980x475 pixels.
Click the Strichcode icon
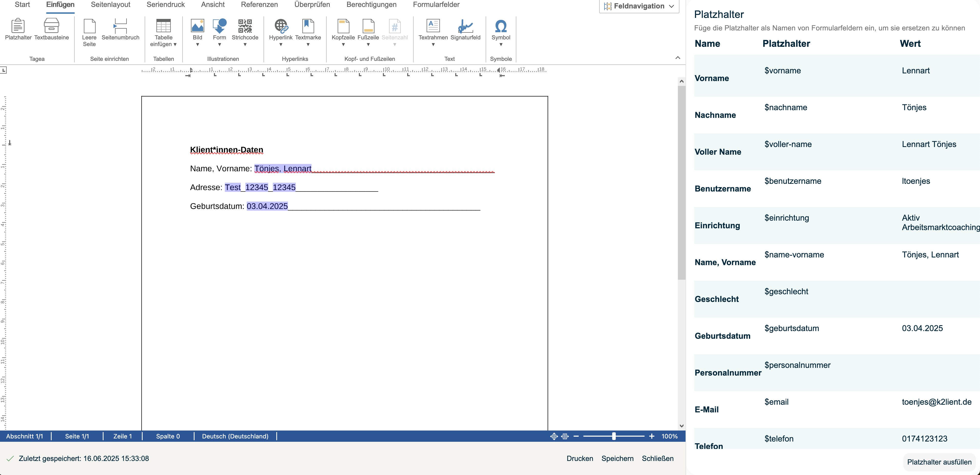pyautogui.click(x=245, y=26)
